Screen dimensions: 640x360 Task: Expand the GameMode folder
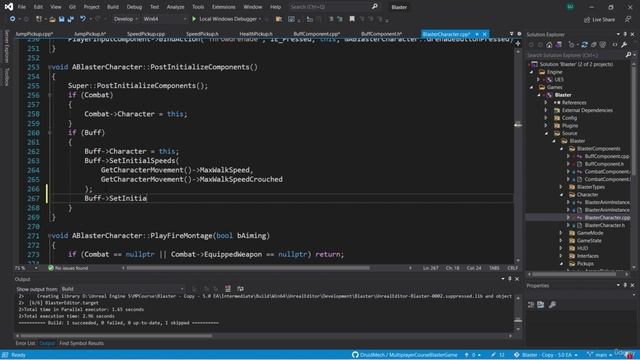click(562, 233)
